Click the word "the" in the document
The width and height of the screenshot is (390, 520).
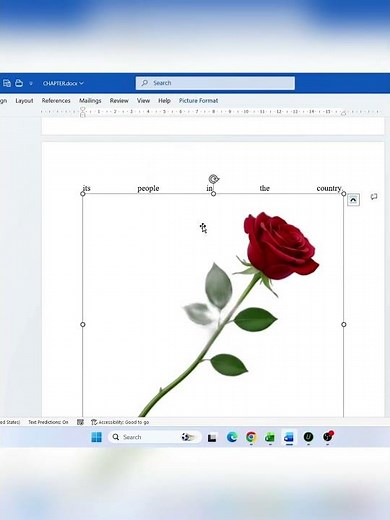click(x=264, y=188)
